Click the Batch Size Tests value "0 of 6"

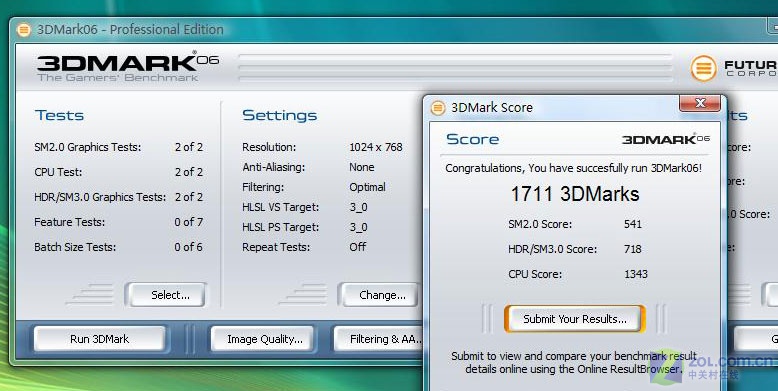(189, 247)
